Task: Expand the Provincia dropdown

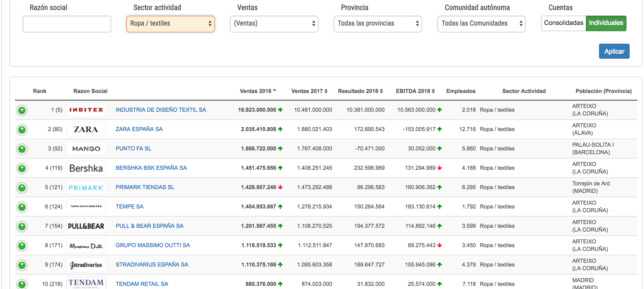Action: click(378, 24)
